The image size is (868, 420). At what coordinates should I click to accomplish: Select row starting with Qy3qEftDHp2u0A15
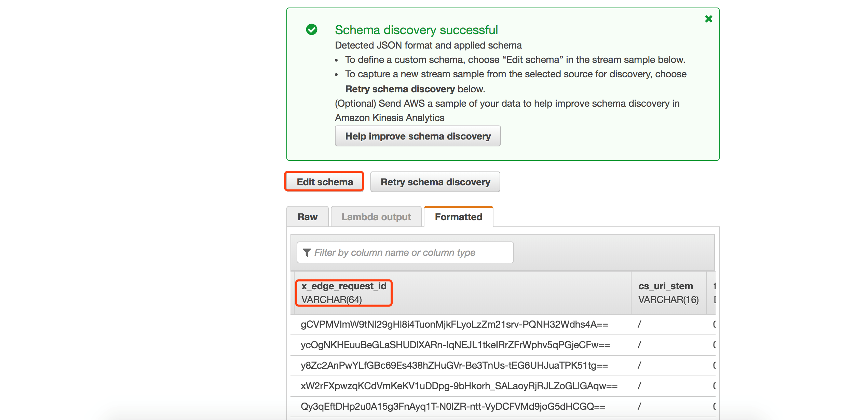click(453, 406)
